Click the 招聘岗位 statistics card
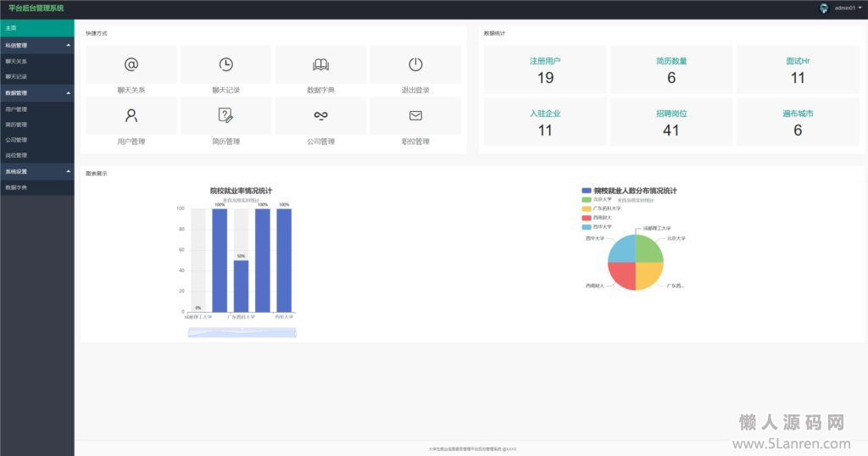 [x=671, y=122]
